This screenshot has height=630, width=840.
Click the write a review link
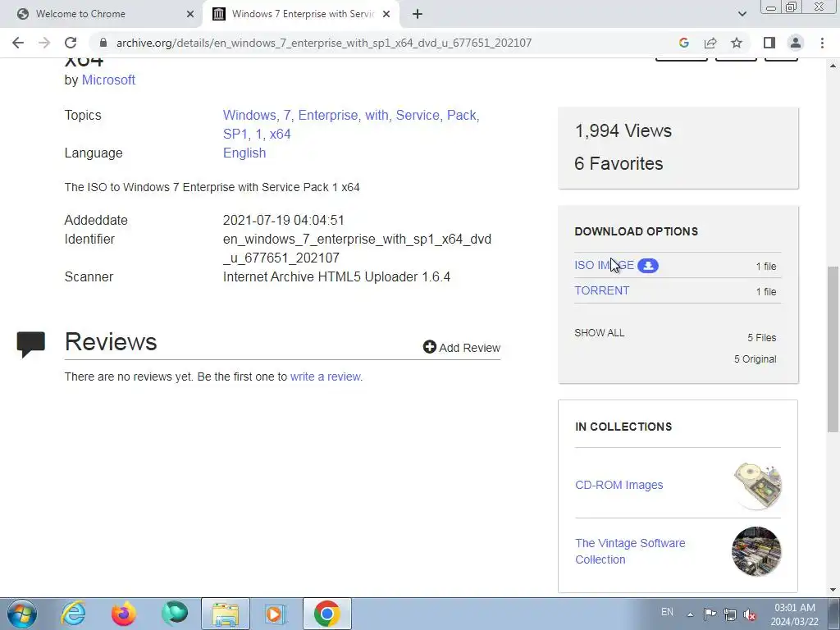click(325, 377)
